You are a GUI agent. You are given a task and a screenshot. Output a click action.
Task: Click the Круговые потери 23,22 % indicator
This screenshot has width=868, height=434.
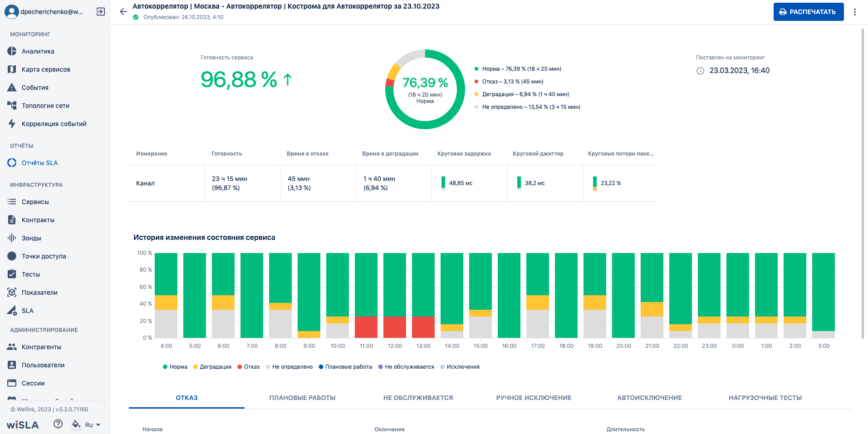pos(607,183)
